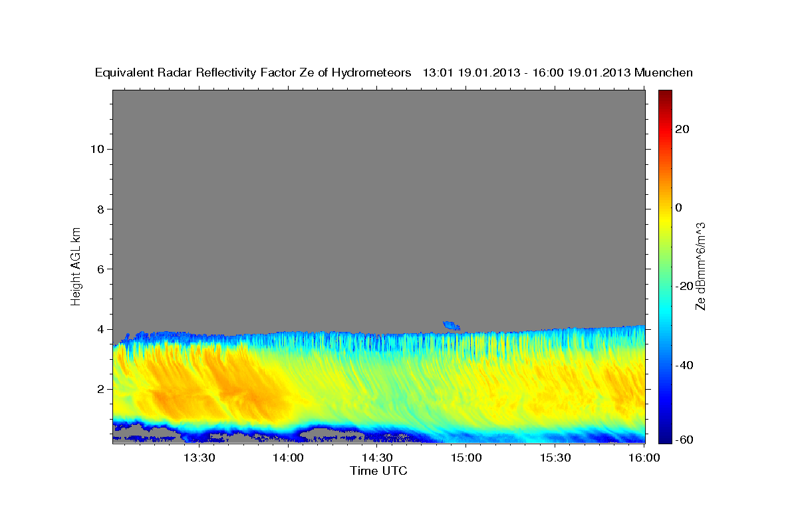Click the height tick label 4
Image resolution: width=798 pixels, height=532 pixels.
pos(100,329)
